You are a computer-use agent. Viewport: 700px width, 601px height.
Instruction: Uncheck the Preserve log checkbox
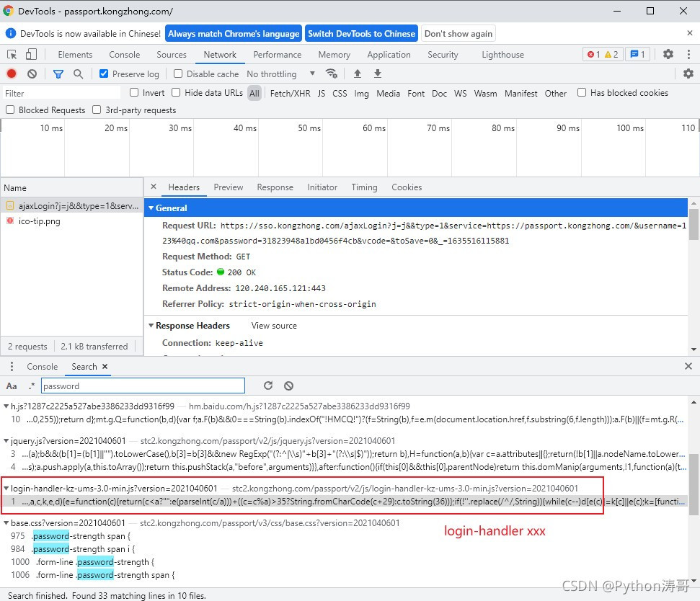tap(104, 74)
